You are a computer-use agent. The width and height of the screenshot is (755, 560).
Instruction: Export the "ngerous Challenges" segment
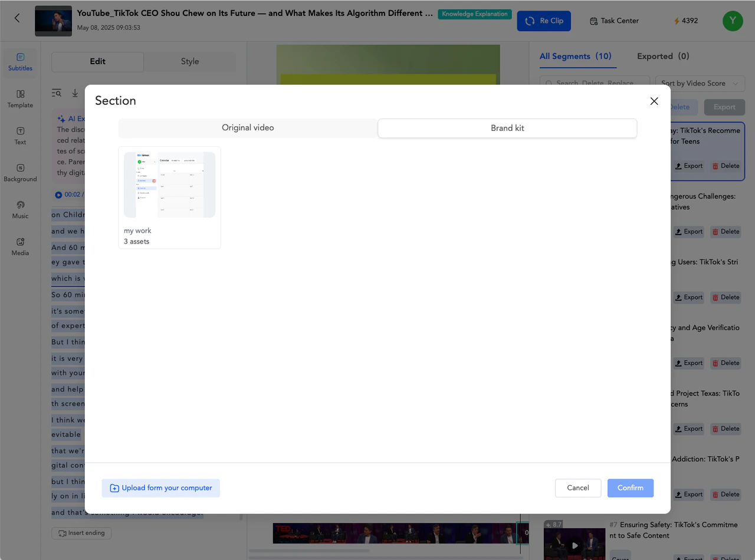point(689,232)
